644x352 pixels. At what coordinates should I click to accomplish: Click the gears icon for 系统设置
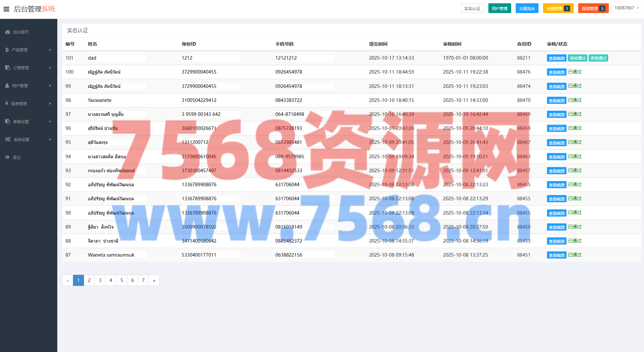(7, 139)
